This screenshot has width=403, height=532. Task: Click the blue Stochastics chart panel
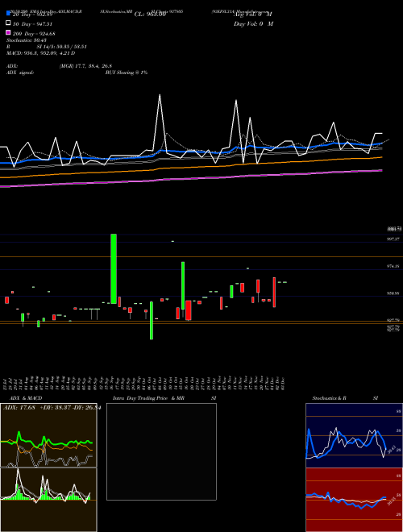click(x=354, y=435)
